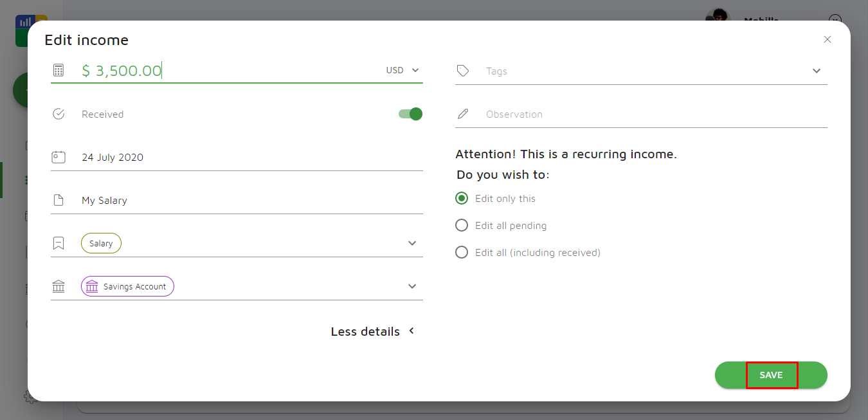
Task: Select the Edit all pending option
Action: (462, 225)
